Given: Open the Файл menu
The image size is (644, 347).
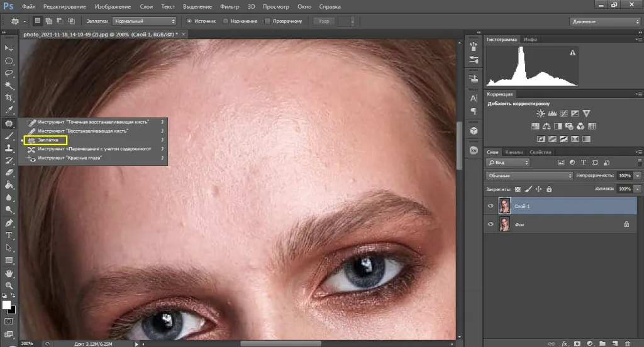Looking at the screenshot, I should [29, 6].
